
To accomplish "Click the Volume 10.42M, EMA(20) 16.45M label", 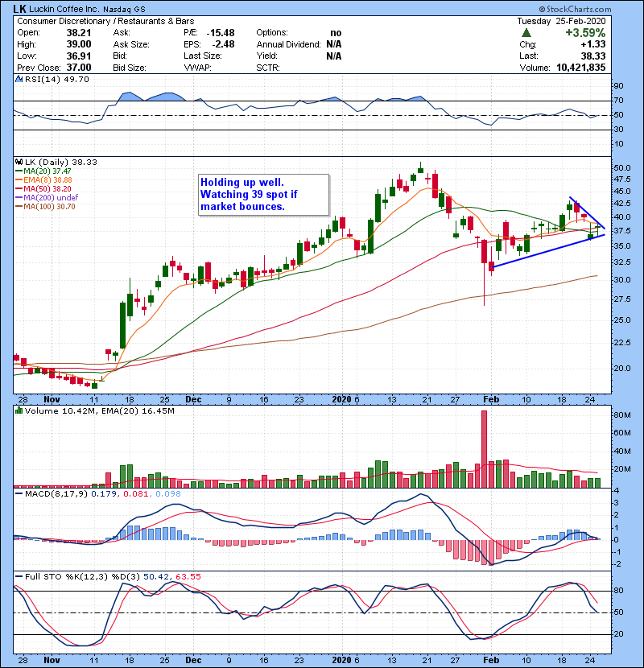I will click(100, 411).
